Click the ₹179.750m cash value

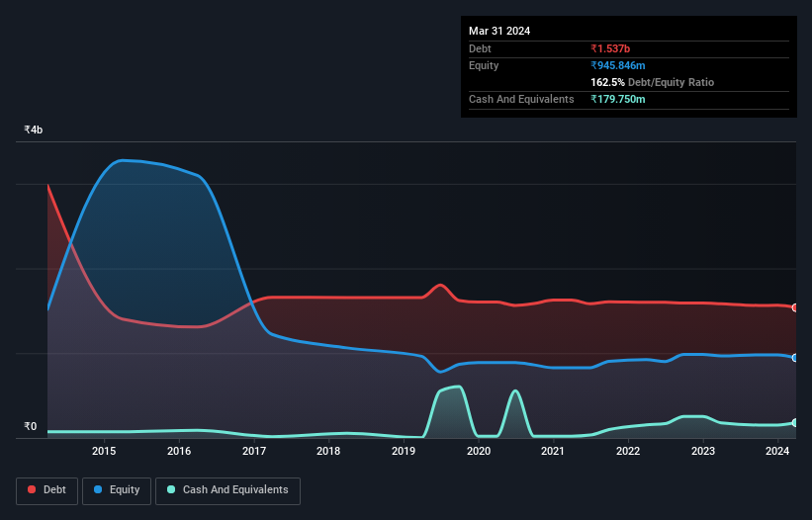[618, 99]
